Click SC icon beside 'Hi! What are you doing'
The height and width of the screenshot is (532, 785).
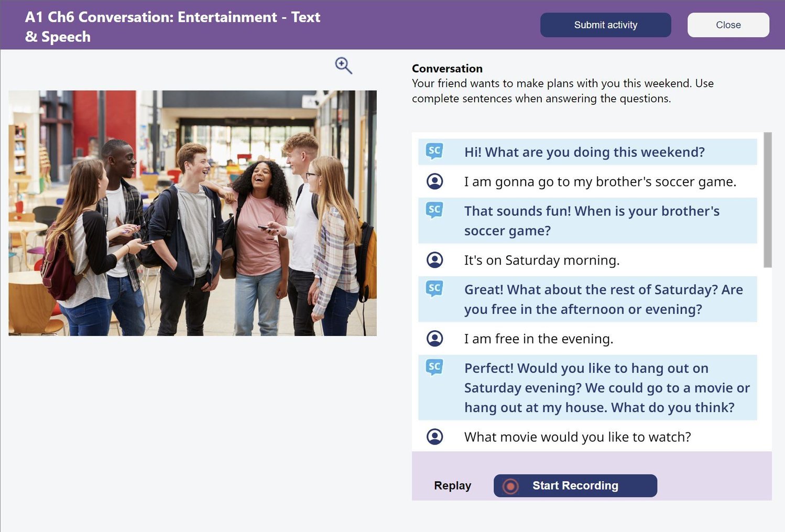click(434, 151)
